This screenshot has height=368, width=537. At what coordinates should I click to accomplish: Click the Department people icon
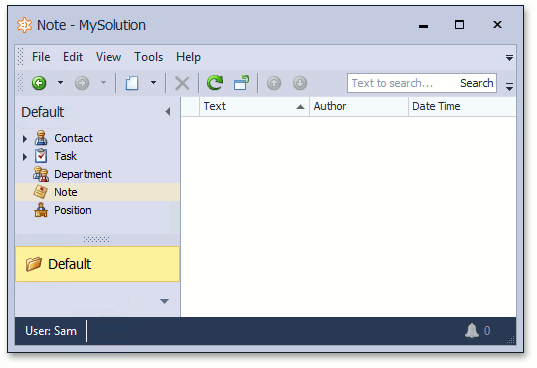41,174
